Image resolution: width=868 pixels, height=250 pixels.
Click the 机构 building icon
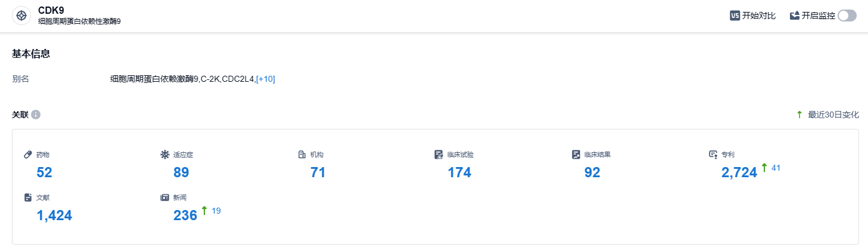[x=302, y=155]
